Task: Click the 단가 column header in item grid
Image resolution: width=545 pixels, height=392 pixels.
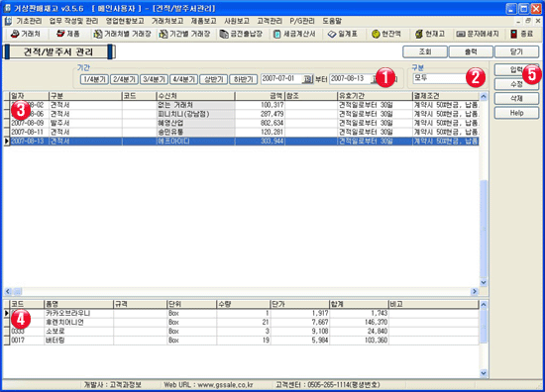Action: pos(300,304)
